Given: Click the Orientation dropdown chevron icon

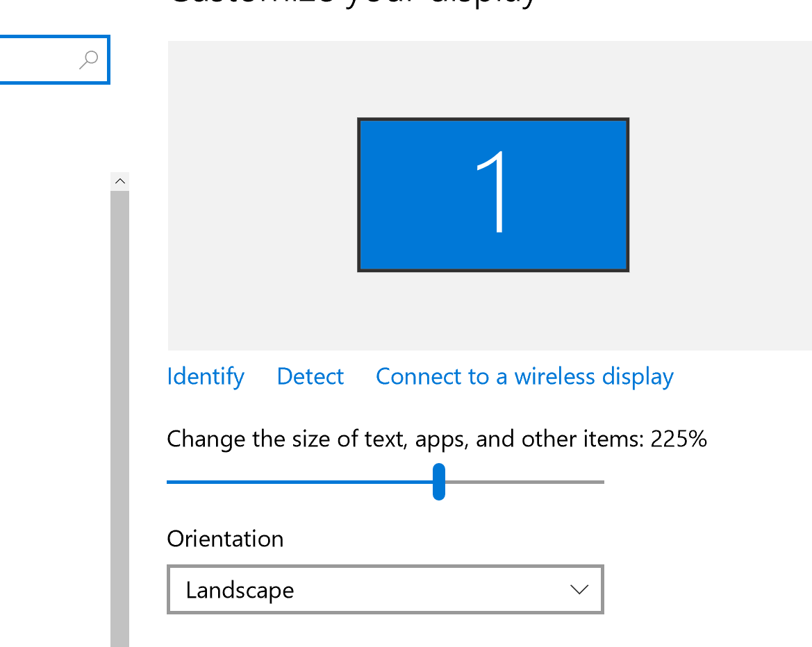Looking at the screenshot, I should [579, 589].
